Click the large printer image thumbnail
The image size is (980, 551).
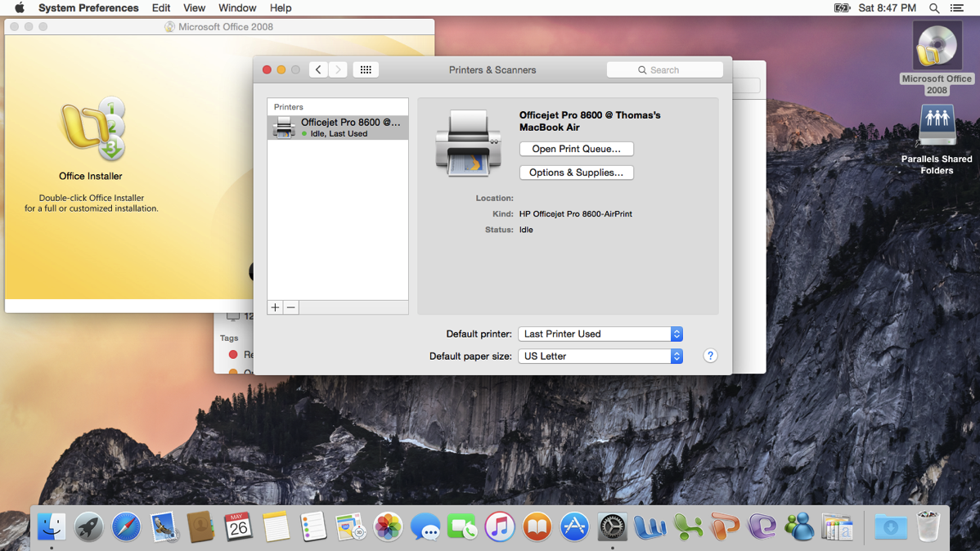coord(469,143)
